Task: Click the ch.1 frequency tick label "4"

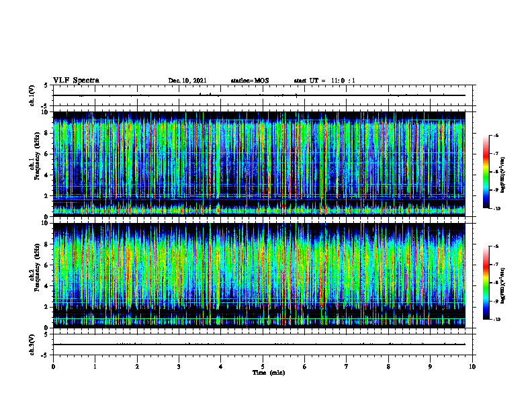Action: (46, 175)
